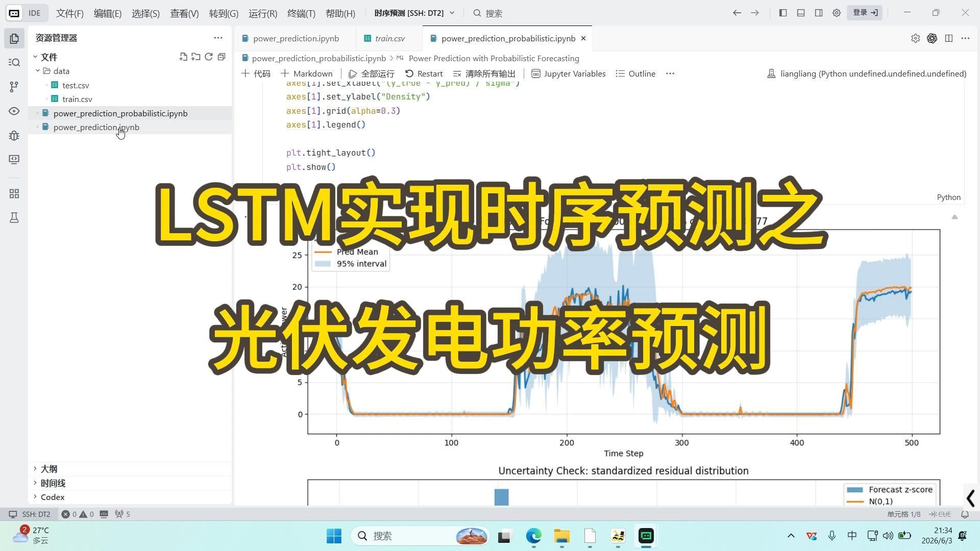This screenshot has width=980, height=551.
Task: Open the Source Control view
Action: (x=14, y=87)
